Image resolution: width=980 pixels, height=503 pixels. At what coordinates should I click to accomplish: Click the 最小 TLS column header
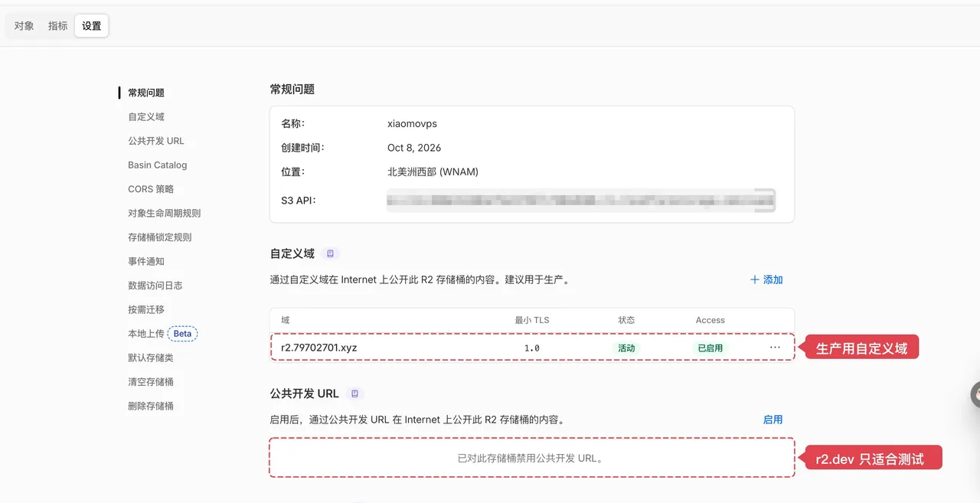pyautogui.click(x=531, y=320)
